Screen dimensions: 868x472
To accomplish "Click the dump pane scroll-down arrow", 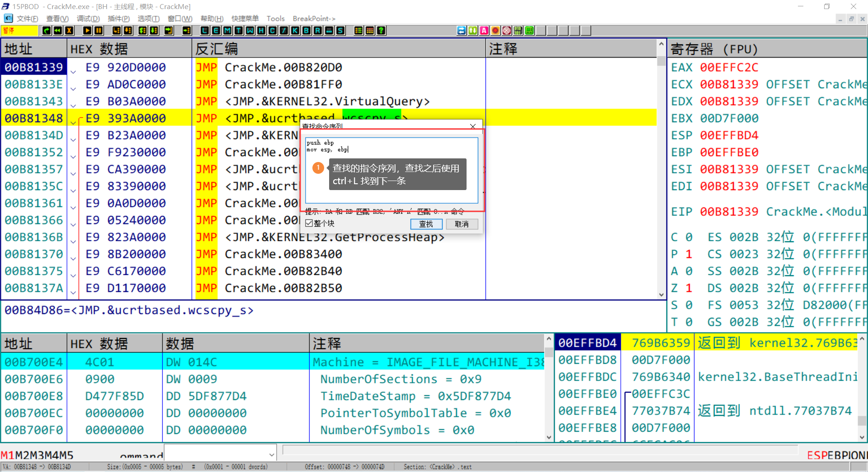I will tap(549, 437).
